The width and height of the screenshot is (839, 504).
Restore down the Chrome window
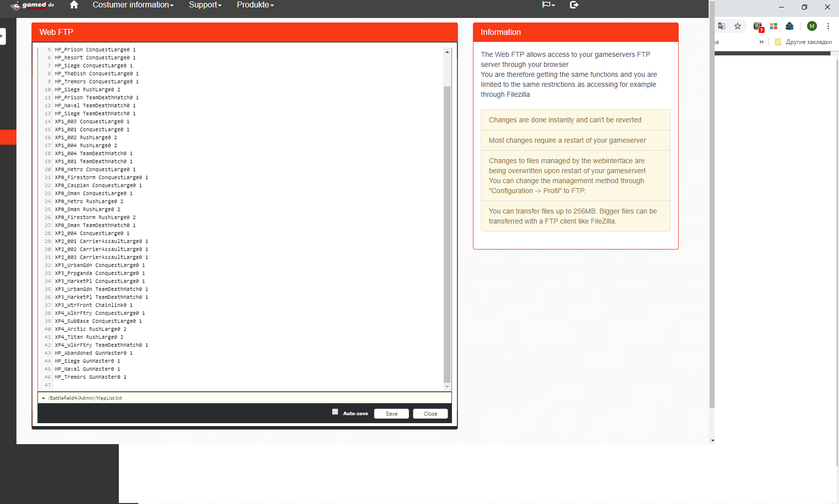click(805, 7)
